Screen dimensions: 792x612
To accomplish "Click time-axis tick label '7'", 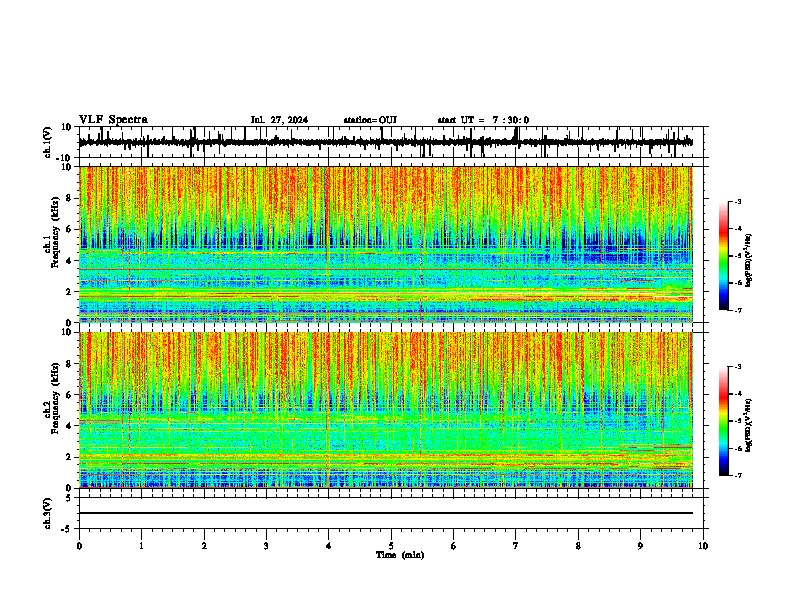I will [x=516, y=546].
